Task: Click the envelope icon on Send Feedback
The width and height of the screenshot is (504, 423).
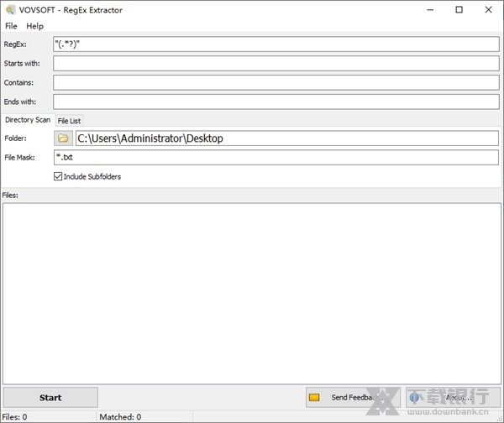Action: 314,398
